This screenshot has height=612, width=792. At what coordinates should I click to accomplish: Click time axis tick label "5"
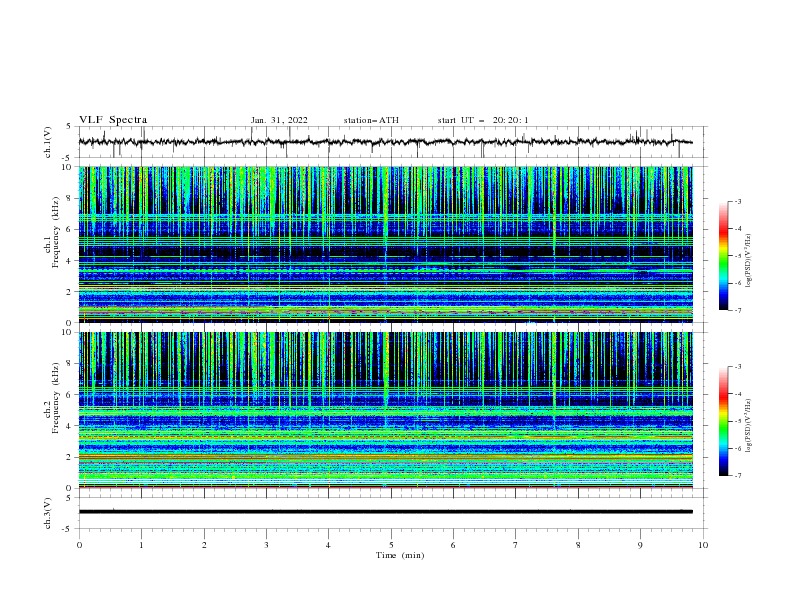coord(391,545)
